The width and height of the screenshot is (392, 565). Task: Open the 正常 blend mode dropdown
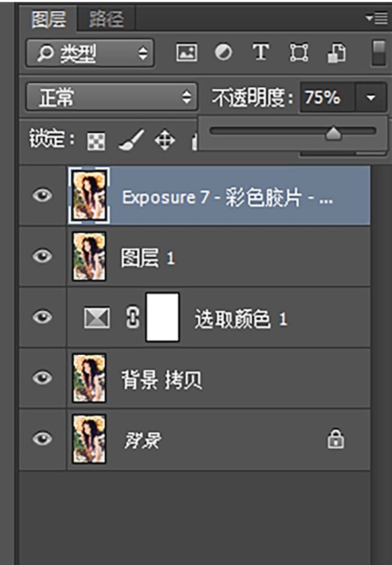(112, 97)
